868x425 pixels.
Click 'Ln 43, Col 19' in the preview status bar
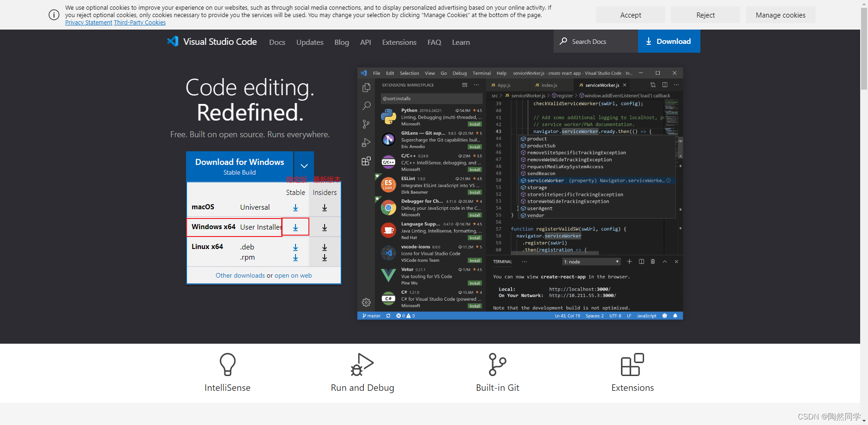[567, 316]
